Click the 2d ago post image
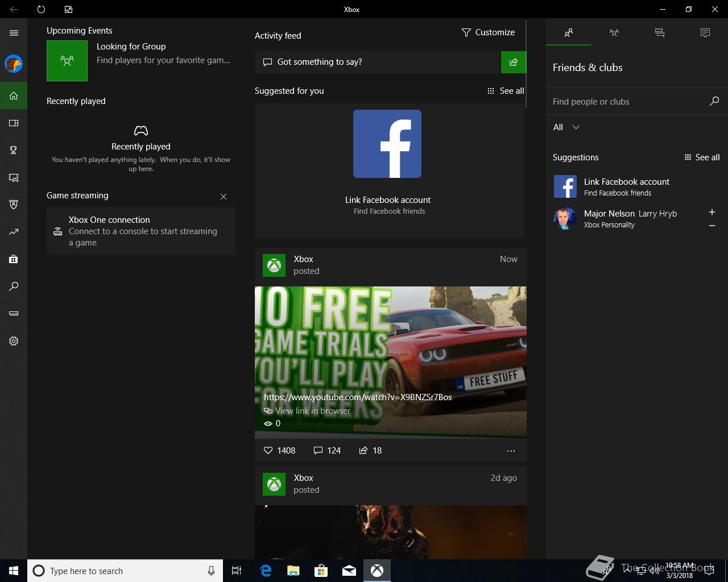Screen dimensions: 728x582 [x=390, y=532]
